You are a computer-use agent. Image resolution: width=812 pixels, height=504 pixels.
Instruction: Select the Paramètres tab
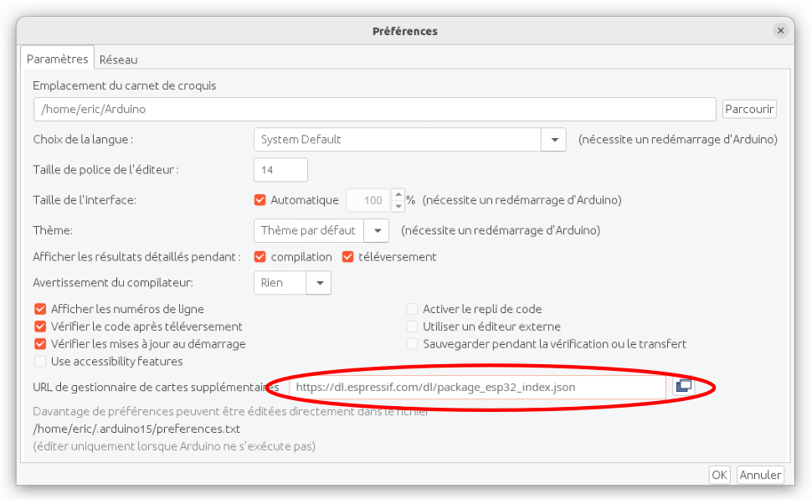pos(57,59)
